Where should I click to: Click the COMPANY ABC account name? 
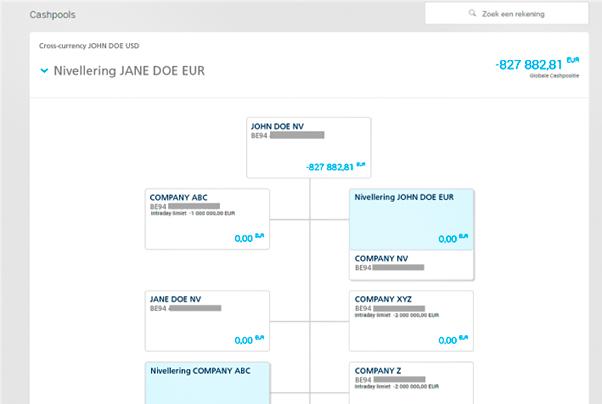point(178,197)
